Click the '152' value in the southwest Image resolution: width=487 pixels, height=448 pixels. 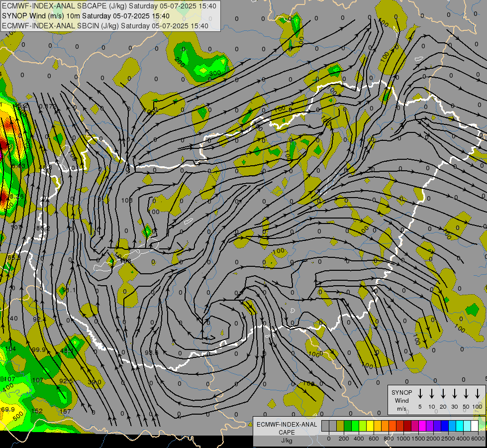click(x=37, y=411)
